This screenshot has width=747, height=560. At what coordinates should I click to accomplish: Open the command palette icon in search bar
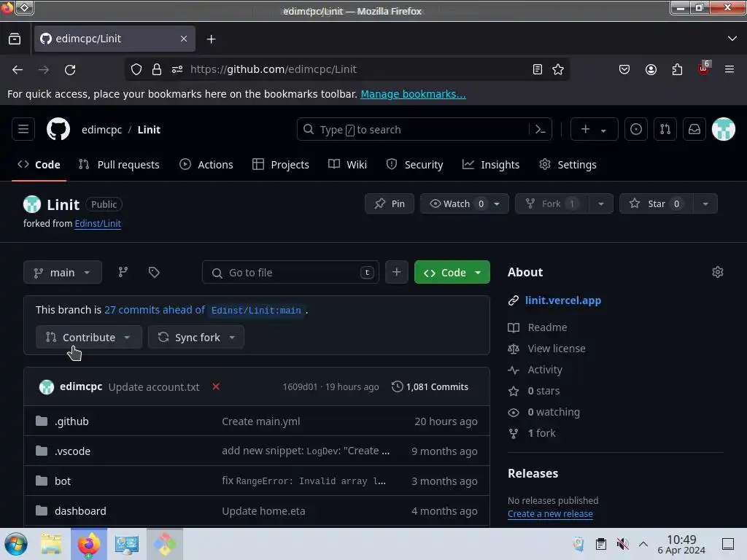[x=541, y=129]
